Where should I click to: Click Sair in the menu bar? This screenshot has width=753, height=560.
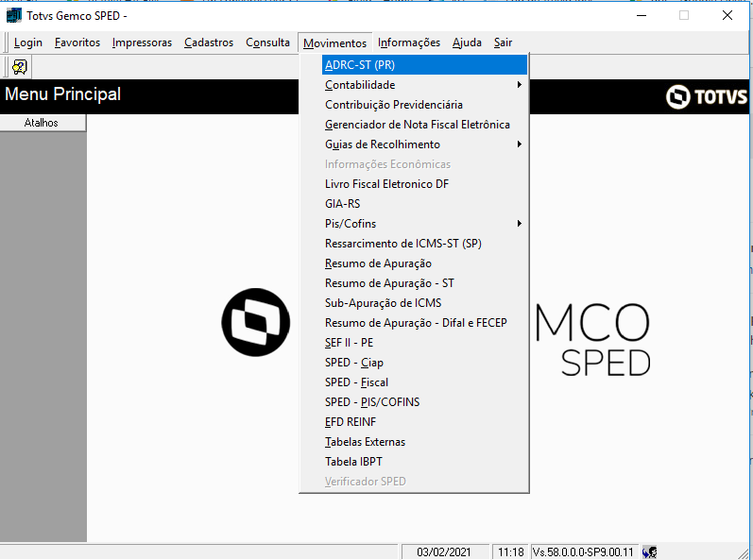(503, 42)
